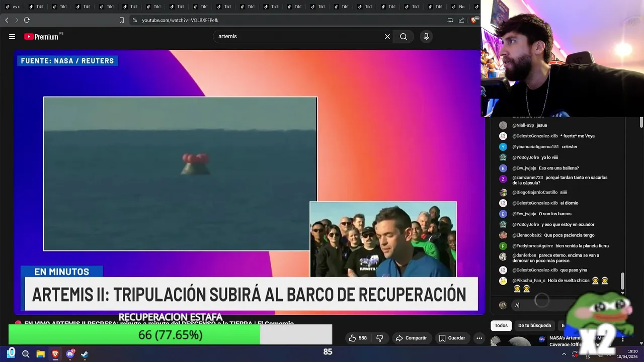Click username @YoSoyJofre beside 'yo lo viiii'
Screen dimensions: 644x362
click(525, 157)
